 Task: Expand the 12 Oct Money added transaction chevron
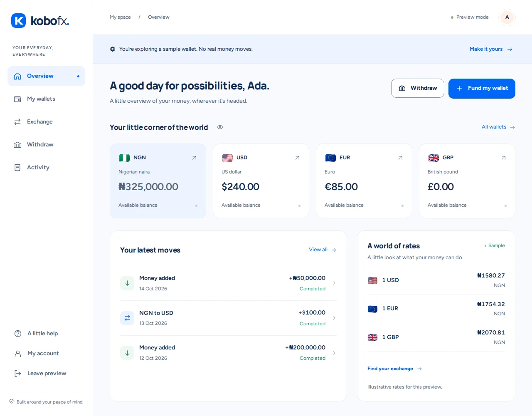coord(334,353)
